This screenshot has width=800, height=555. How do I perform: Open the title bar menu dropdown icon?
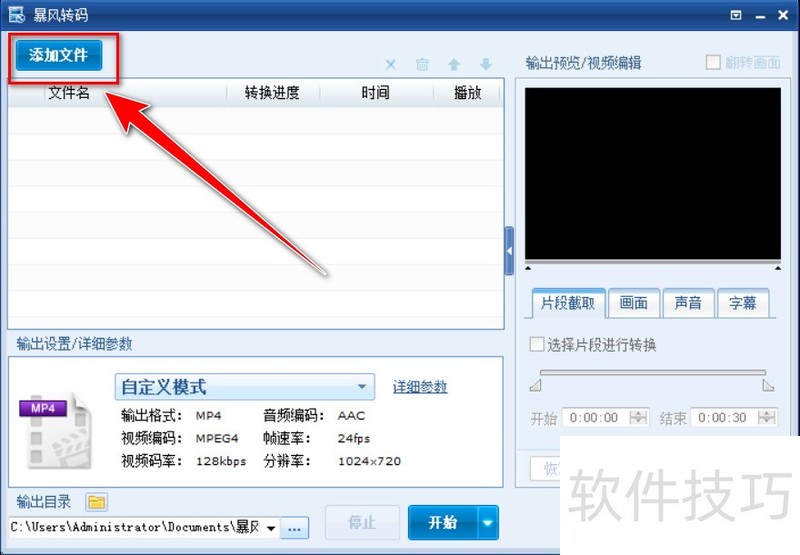(x=736, y=15)
